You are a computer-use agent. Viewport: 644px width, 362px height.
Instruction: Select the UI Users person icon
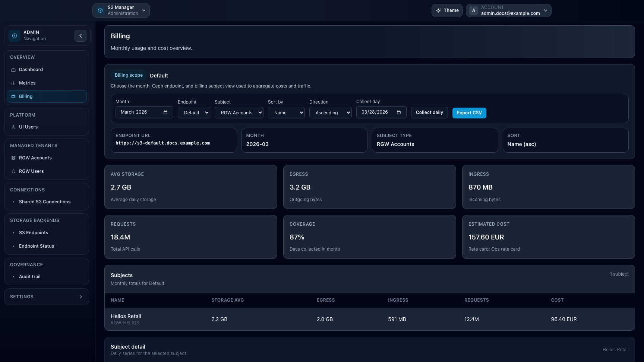pos(13,127)
